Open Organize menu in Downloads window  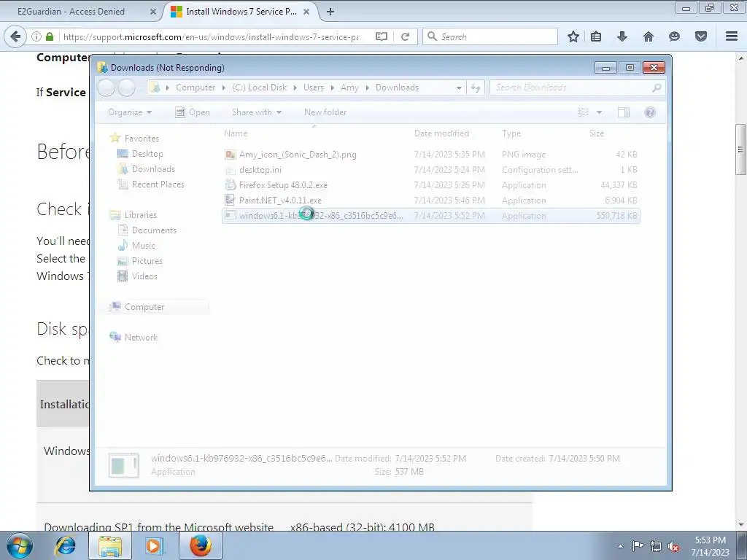click(x=130, y=112)
